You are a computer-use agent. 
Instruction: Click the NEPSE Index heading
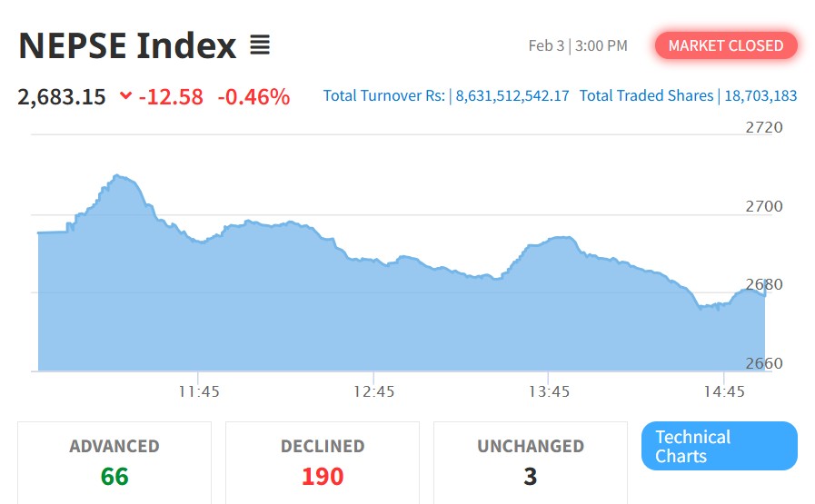point(127,45)
